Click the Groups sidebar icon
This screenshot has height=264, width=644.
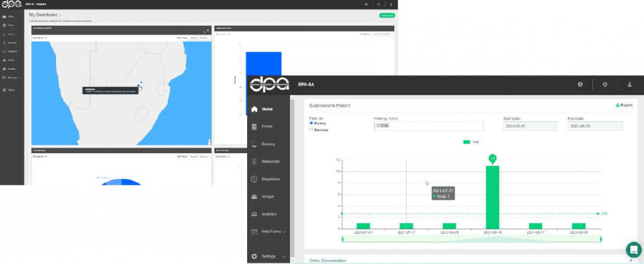click(254, 197)
